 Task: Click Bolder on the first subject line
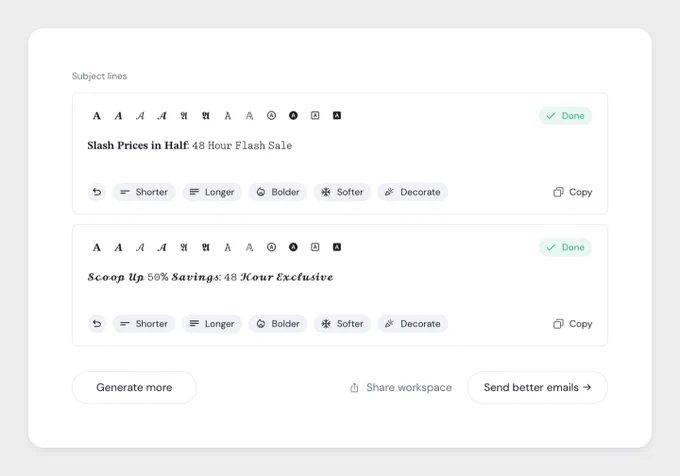click(x=278, y=192)
